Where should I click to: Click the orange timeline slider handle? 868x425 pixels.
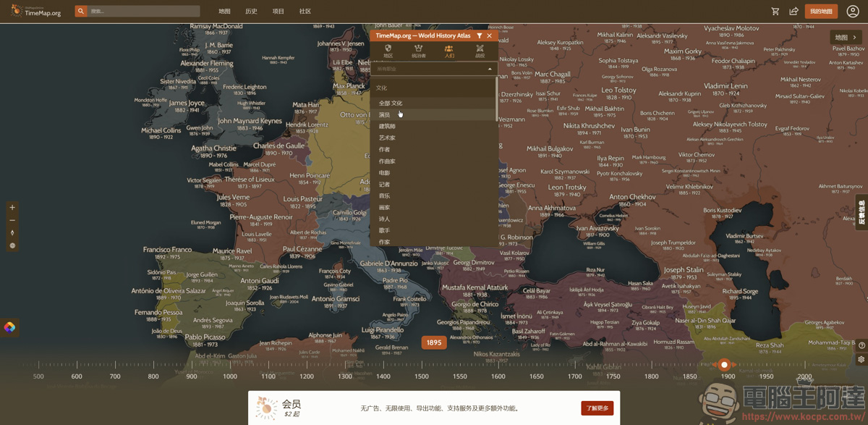[x=724, y=365]
